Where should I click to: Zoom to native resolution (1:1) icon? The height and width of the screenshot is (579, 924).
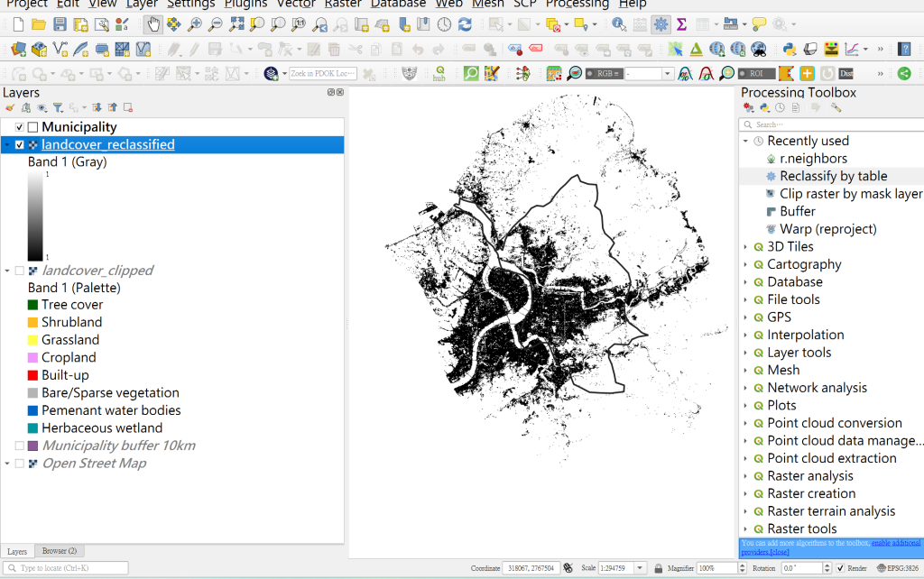pyautogui.click(x=299, y=24)
